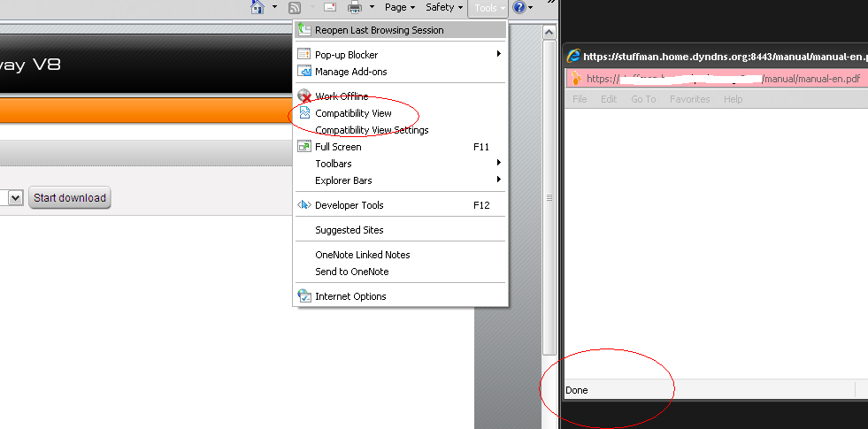
Task: Open the Explorer Bars submenu
Action: pyautogui.click(x=400, y=180)
